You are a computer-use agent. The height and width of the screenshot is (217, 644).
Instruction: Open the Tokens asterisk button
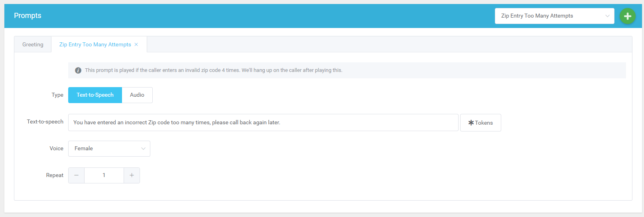pyautogui.click(x=480, y=123)
